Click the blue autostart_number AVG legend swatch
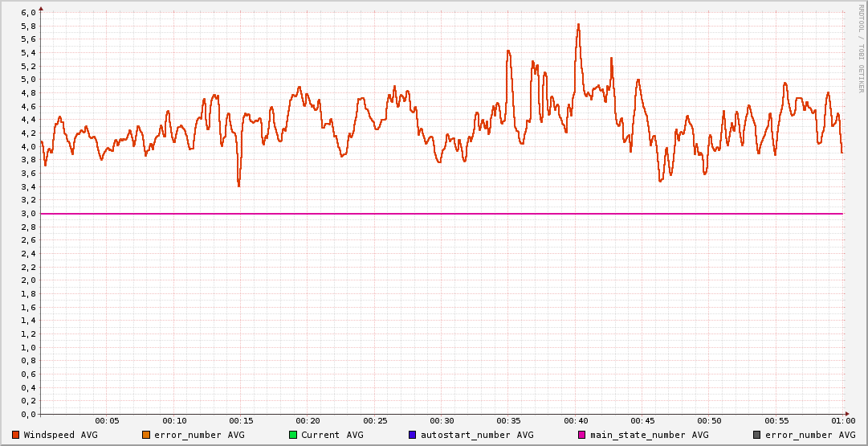Viewport: 868px width, 446px height. tap(413, 435)
